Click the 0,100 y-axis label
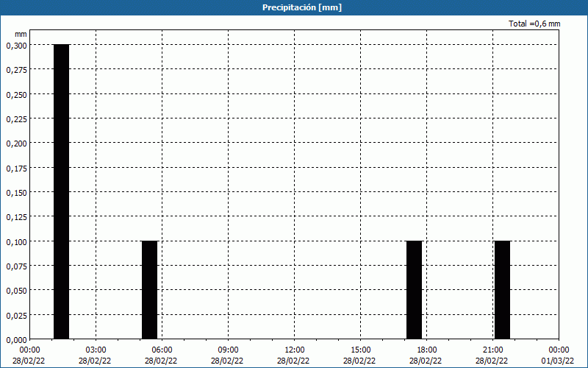588x368 pixels. [x=16, y=242]
